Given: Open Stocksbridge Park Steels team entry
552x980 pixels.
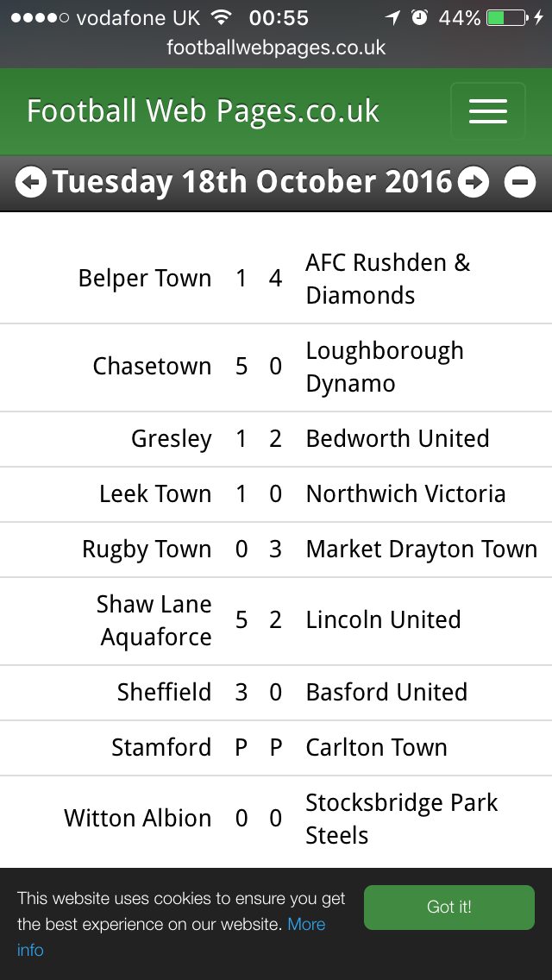Looking at the screenshot, I should click(x=401, y=819).
